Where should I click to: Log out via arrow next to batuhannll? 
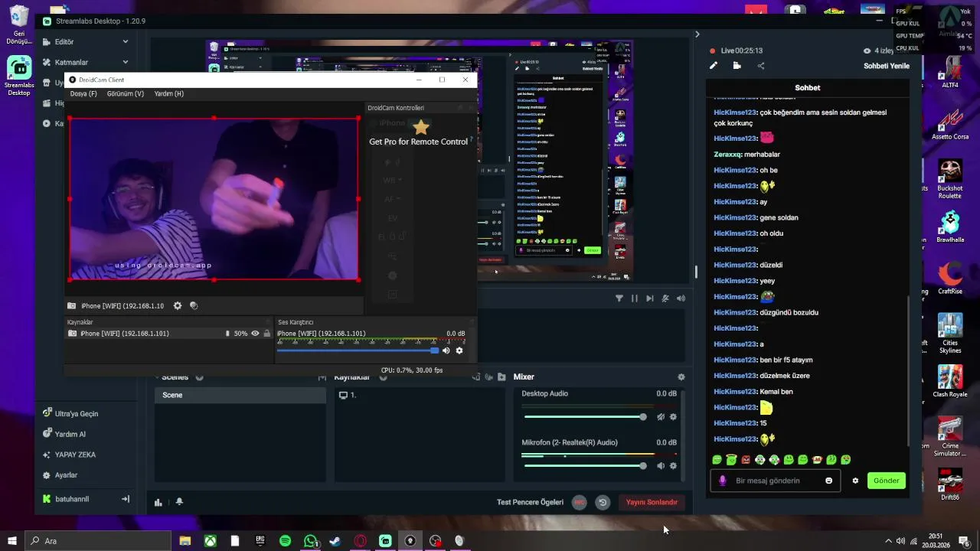pyautogui.click(x=126, y=499)
